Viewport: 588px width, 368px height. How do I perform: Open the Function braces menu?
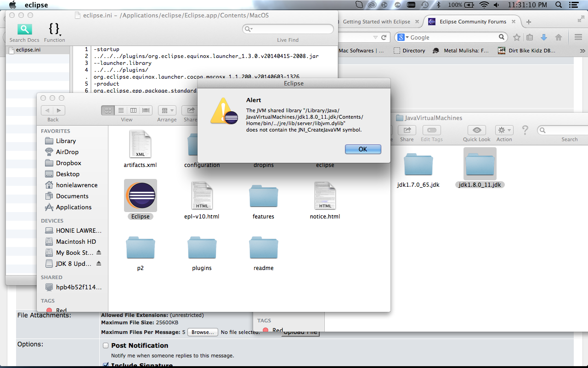coord(54,33)
